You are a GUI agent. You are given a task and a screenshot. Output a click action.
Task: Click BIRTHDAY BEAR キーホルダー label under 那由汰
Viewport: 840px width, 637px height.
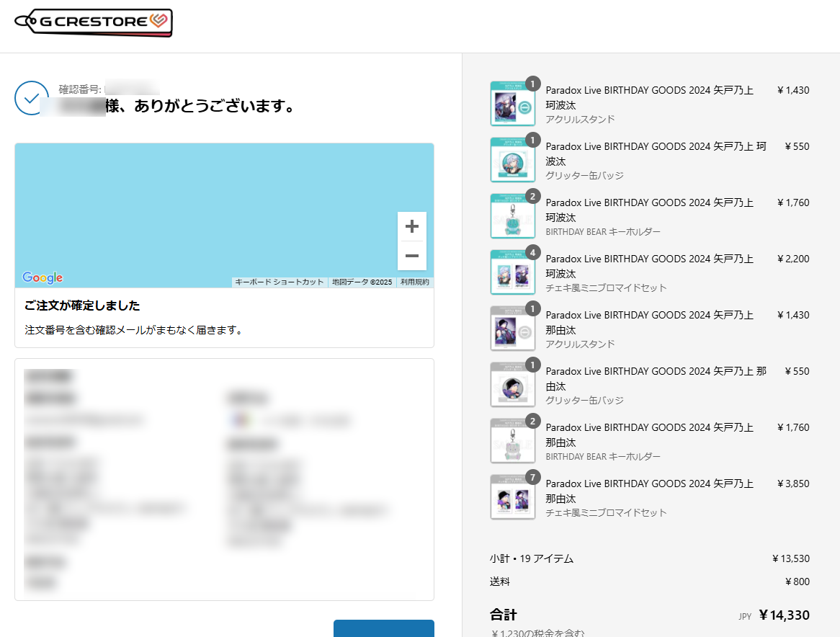[x=603, y=456]
